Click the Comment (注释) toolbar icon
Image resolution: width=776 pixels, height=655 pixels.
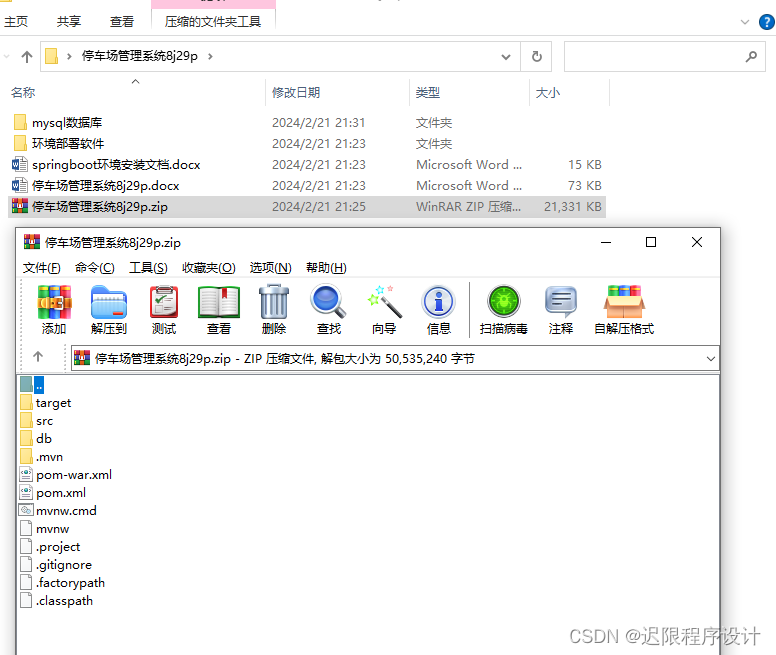[561, 302]
